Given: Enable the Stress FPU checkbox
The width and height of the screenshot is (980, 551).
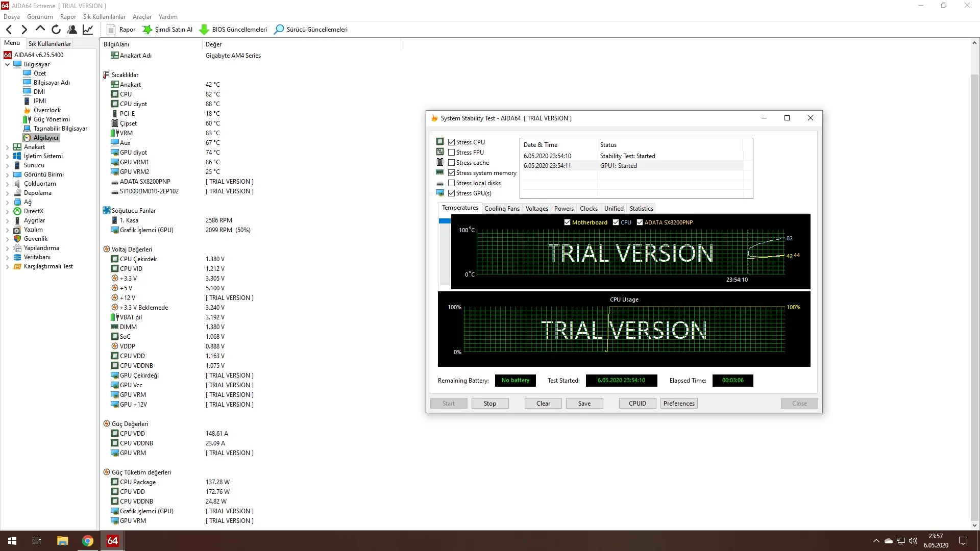Looking at the screenshot, I should [451, 153].
